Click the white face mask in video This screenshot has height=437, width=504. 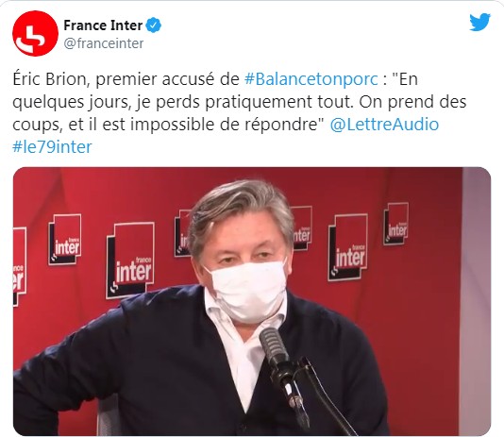click(247, 291)
